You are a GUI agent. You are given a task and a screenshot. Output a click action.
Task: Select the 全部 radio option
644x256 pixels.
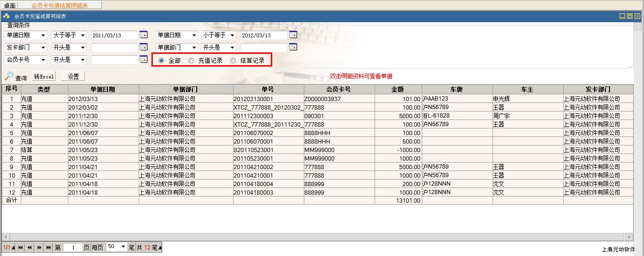point(162,60)
